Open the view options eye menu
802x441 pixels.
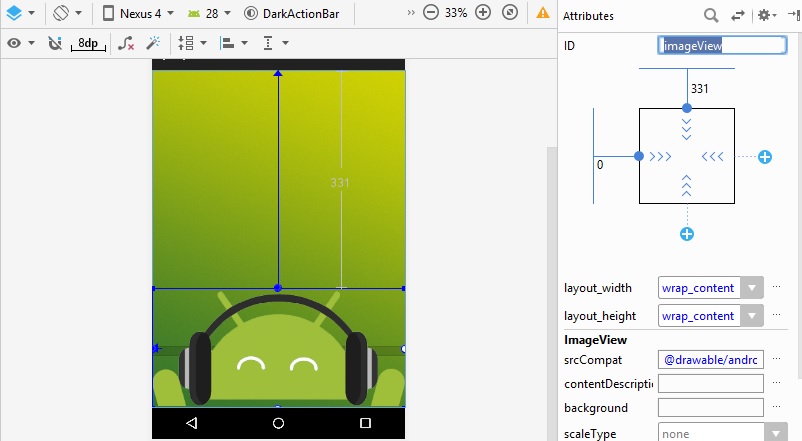tap(20, 43)
